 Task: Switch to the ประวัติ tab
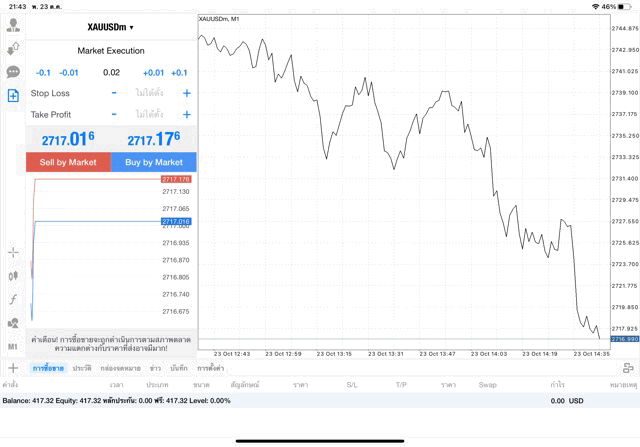pyautogui.click(x=82, y=368)
